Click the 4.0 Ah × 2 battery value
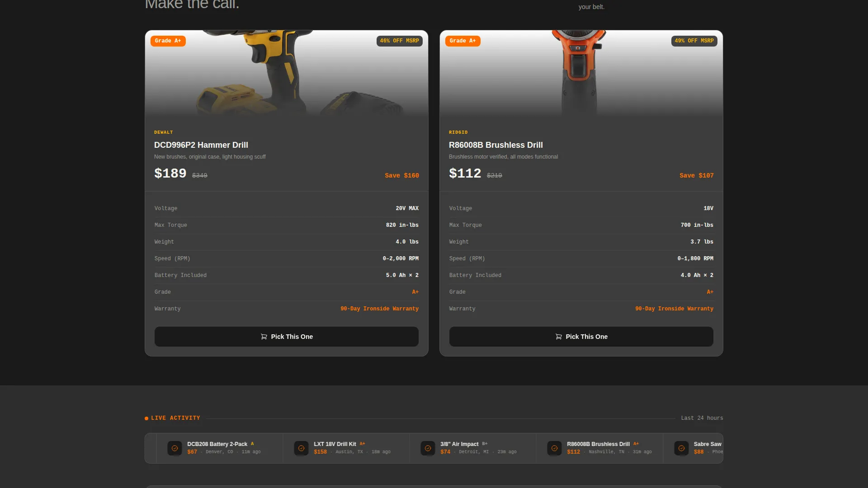Image resolution: width=868 pixels, height=488 pixels. coord(697,275)
